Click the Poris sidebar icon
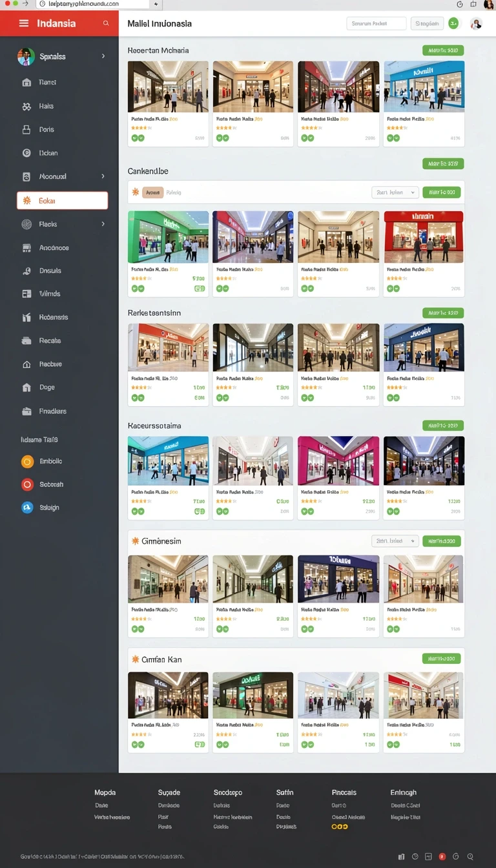Viewport: 496px width, 868px height. [26, 129]
